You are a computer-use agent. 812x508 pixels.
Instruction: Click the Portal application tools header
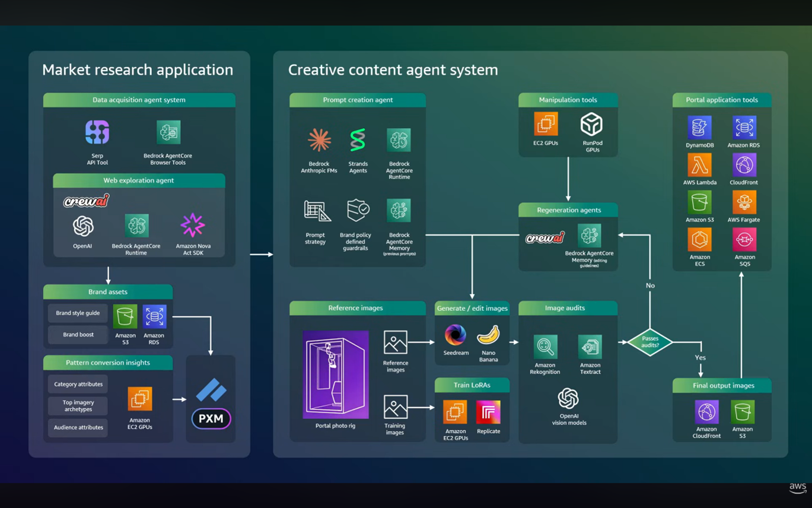point(722,100)
